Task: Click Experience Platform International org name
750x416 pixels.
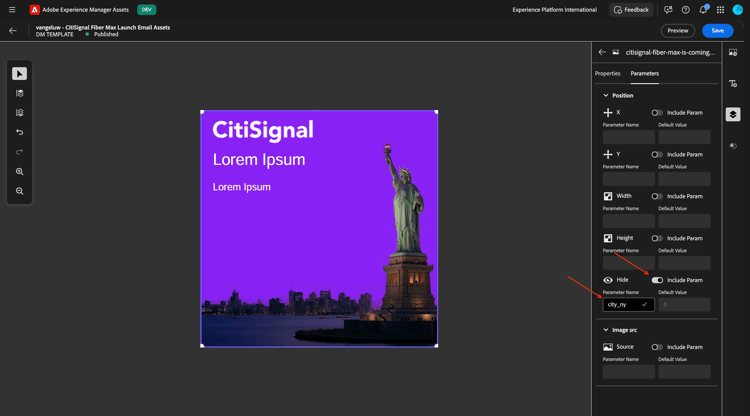Action: [x=554, y=10]
